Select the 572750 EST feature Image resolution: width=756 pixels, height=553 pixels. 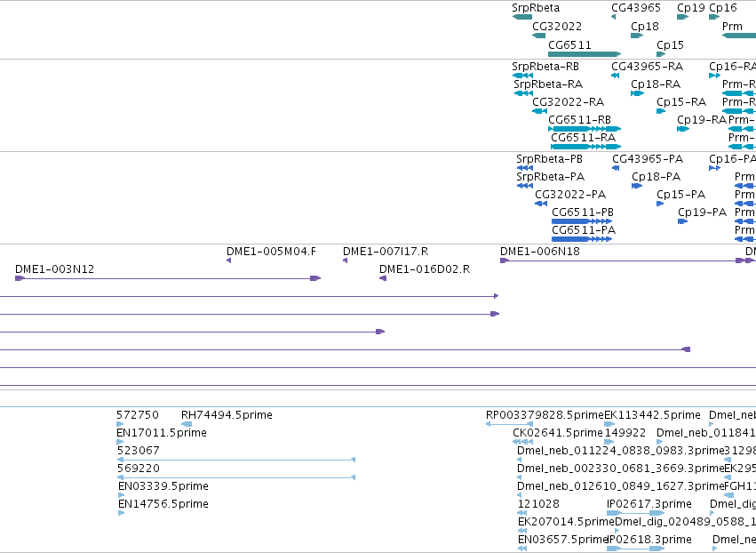120,424
